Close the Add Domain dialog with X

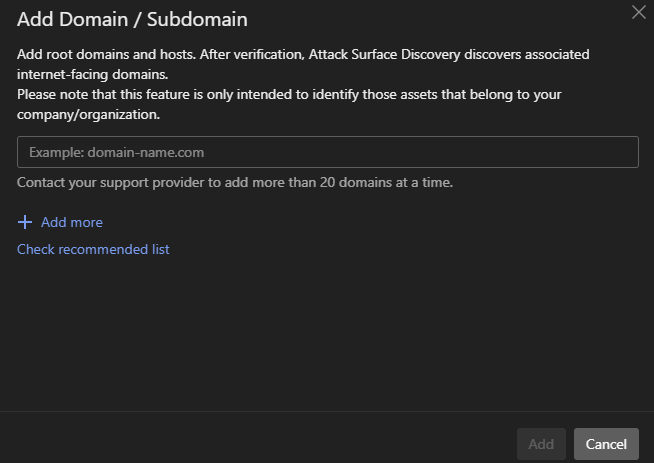click(639, 13)
